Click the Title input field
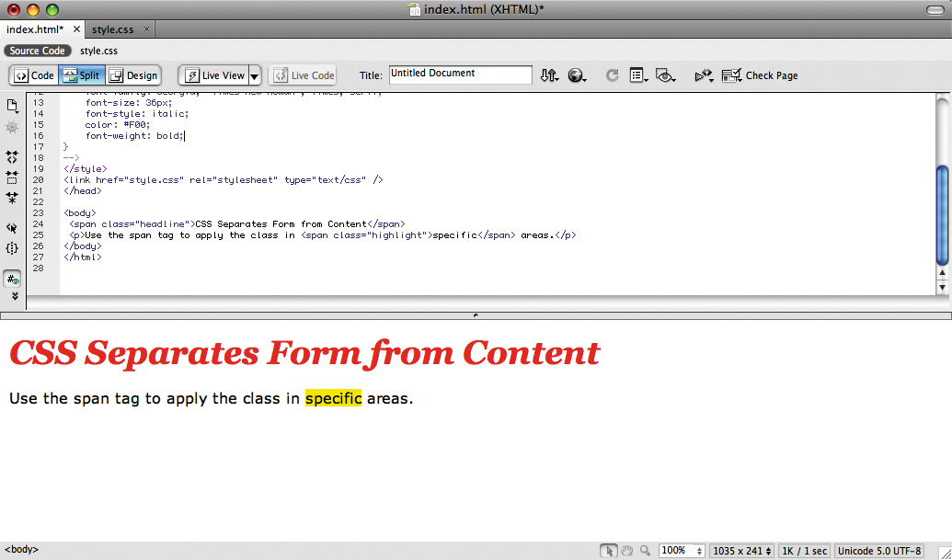 [460, 74]
